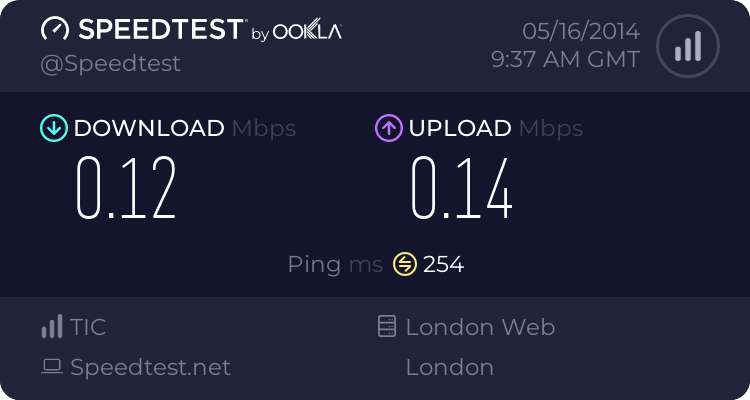This screenshot has width=750, height=400.
Task: Click the server icon beside London Web
Action: pos(386,327)
